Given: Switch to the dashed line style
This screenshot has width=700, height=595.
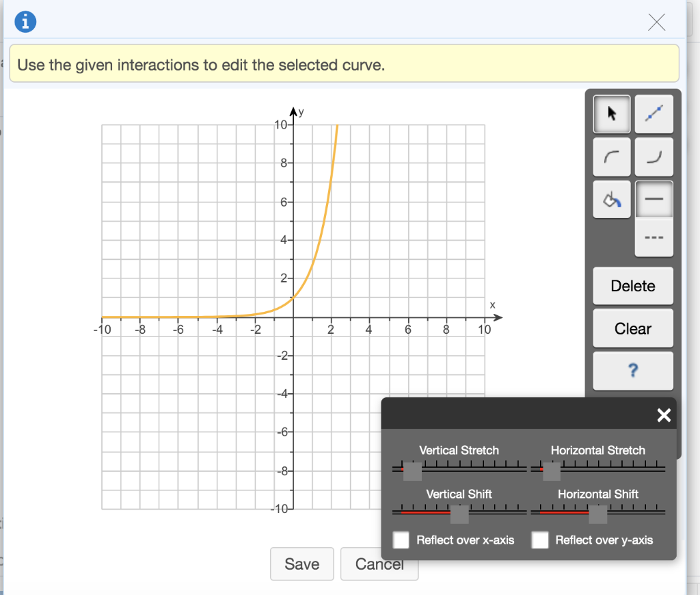Looking at the screenshot, I should 654,237.
